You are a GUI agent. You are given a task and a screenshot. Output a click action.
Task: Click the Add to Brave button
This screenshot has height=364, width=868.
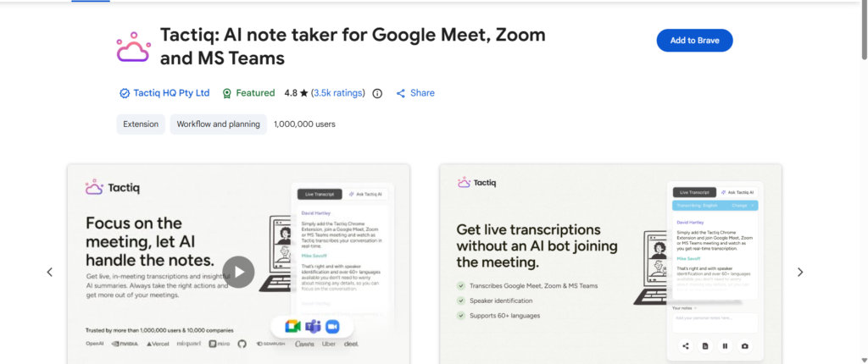694,41
